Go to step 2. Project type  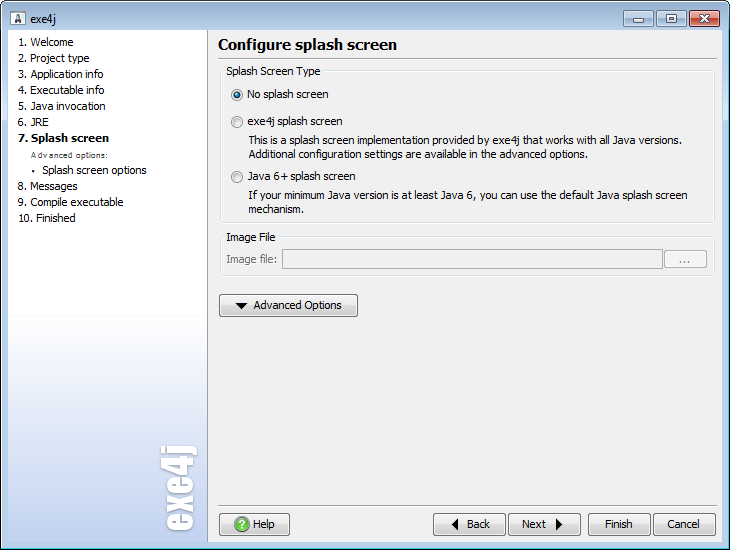pos(54,58)
